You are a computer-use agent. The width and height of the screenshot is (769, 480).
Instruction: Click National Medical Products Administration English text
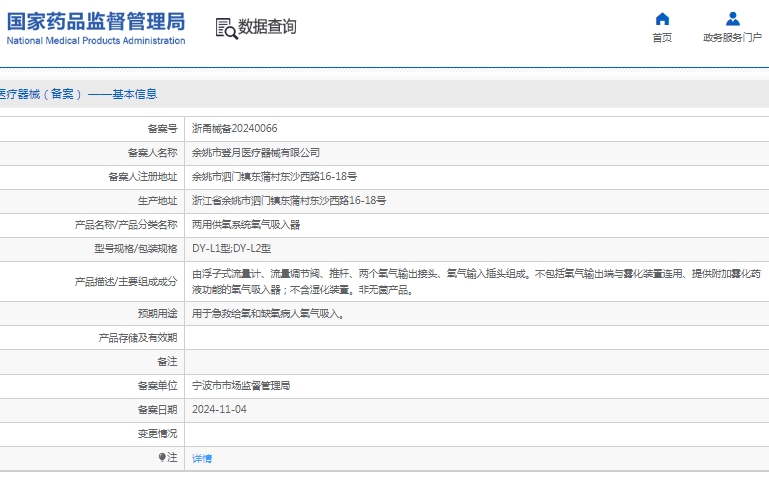click(96, 41)
